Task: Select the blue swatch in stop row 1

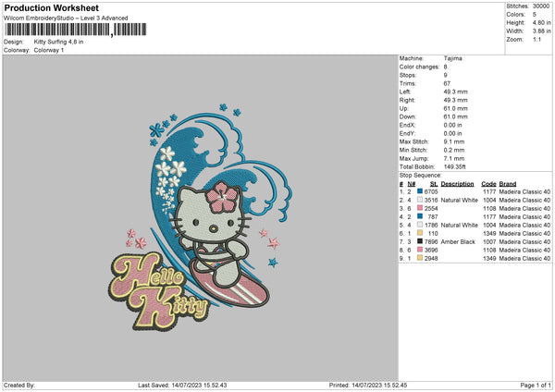Action: pyautogui.click(x=420, y=191)
